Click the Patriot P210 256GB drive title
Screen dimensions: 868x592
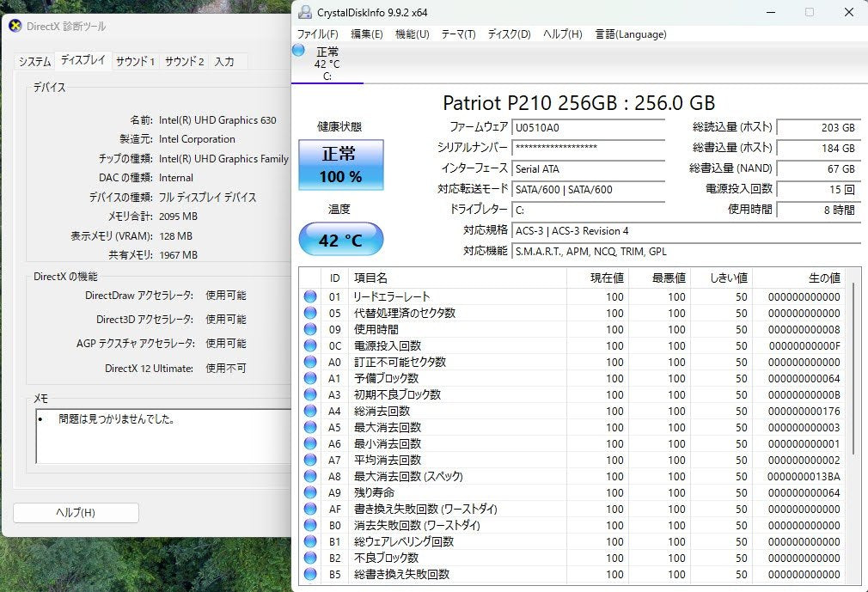(579, 103)
